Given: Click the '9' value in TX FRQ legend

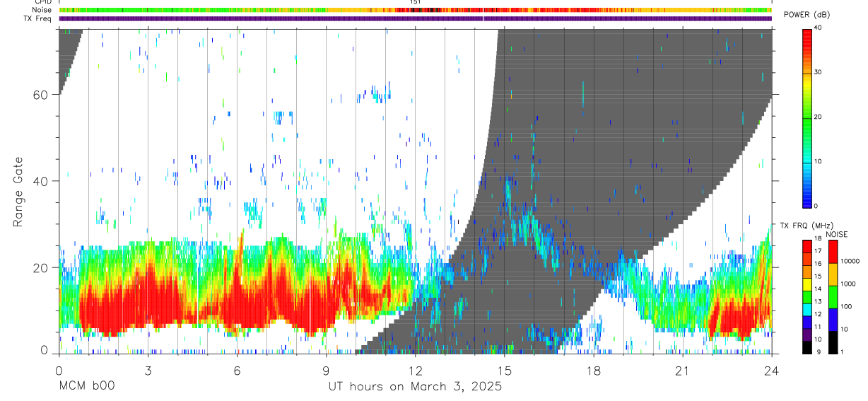Looking at the screenshot, I should pos(819,352).
